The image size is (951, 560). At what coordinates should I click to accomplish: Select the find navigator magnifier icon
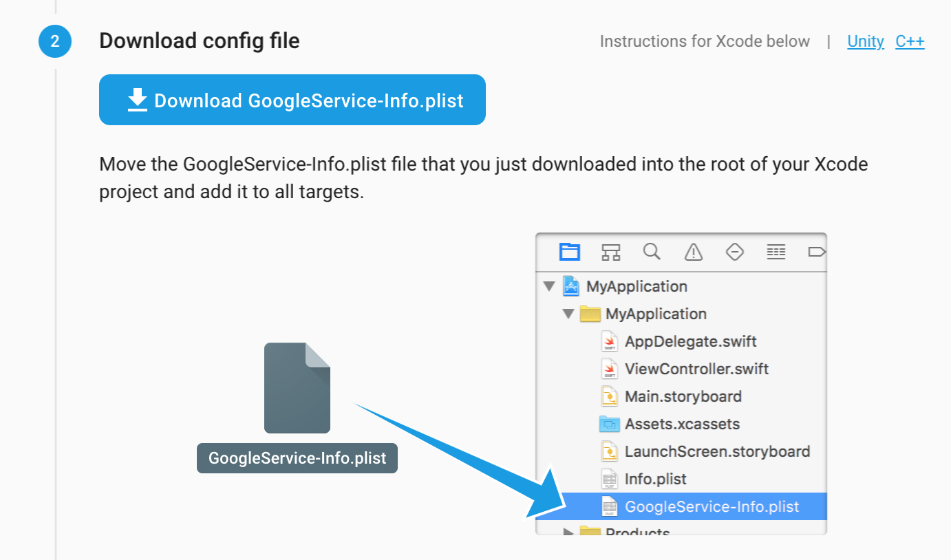coord(652,252)
